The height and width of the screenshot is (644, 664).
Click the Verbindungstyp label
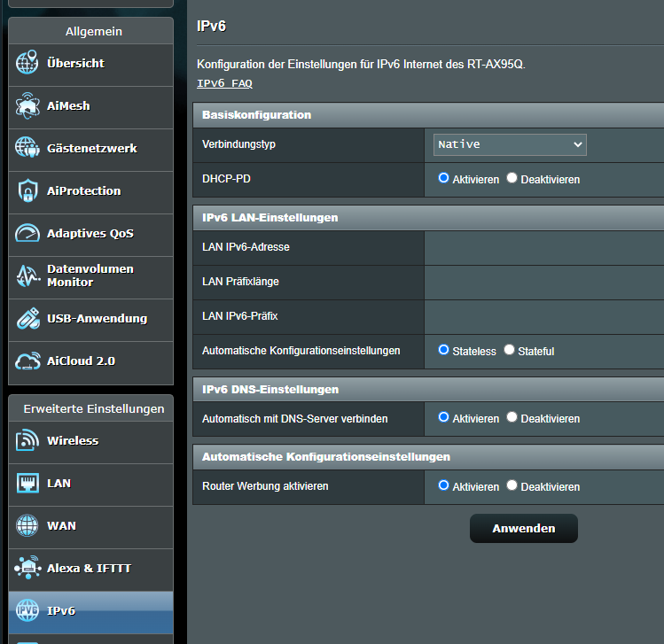(238, 144)
